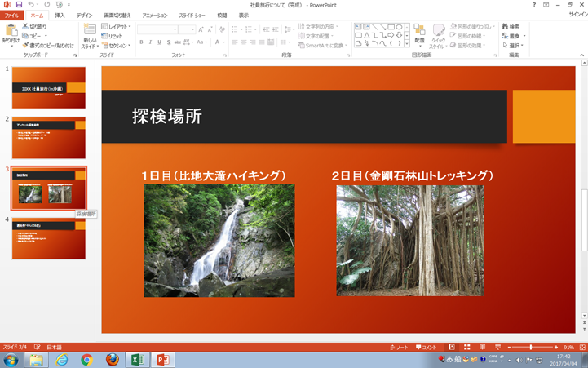Toggle Strikethrough (abc) formatting

(177, 42)
